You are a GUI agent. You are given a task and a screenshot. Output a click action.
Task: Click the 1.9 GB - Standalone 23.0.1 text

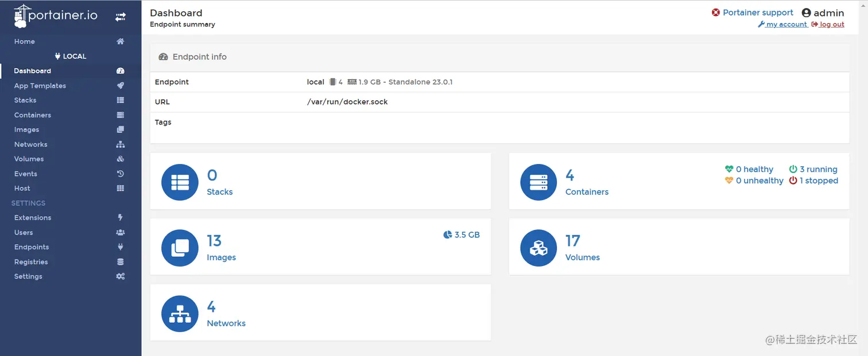(405, 82)
